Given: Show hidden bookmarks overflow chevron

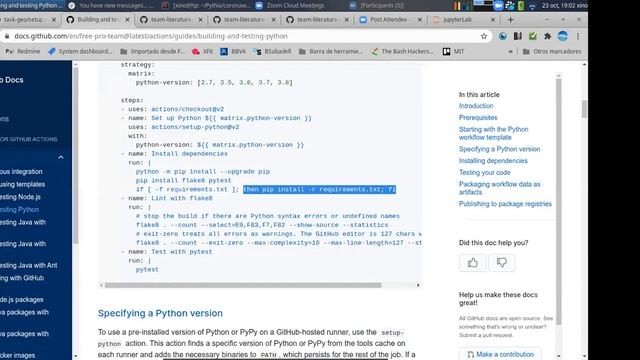Looking at the screenshot, I should coord(510,51).
